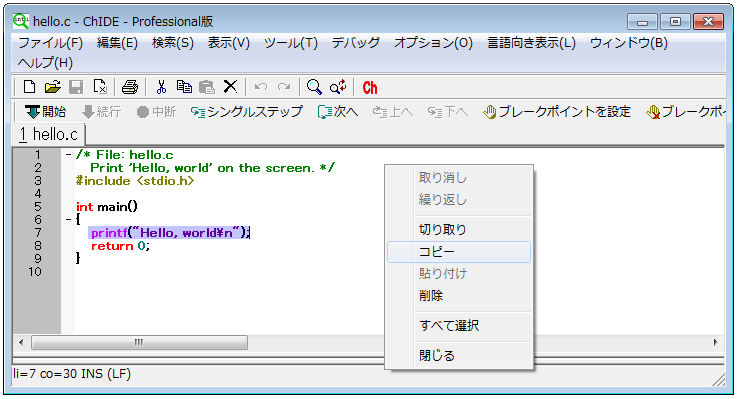Click the Cut scissors icon

pyautogui.click(x=161, y=87)
